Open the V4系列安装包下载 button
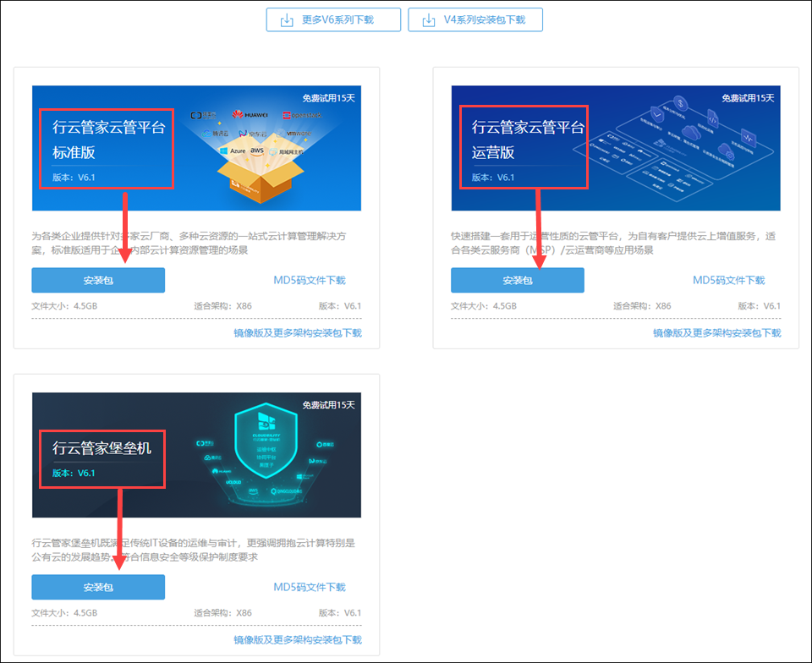This screenshot has width=812, height=663. [475, 19]
